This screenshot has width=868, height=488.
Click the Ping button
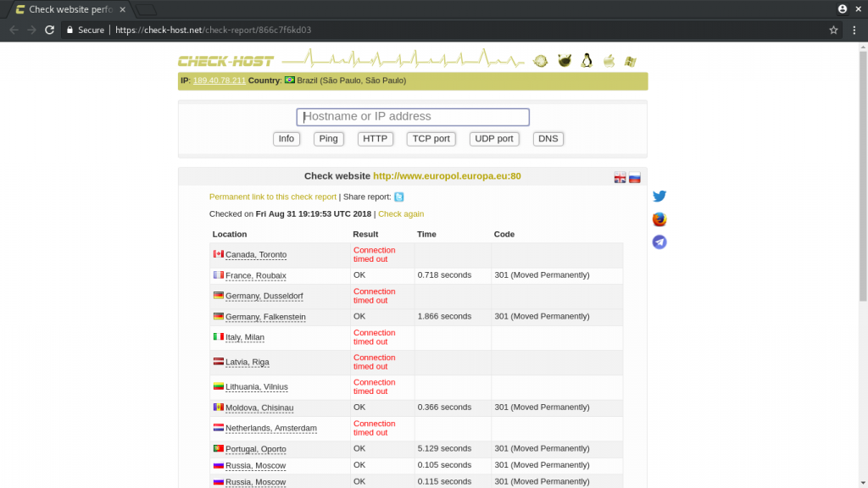[328, 139]
